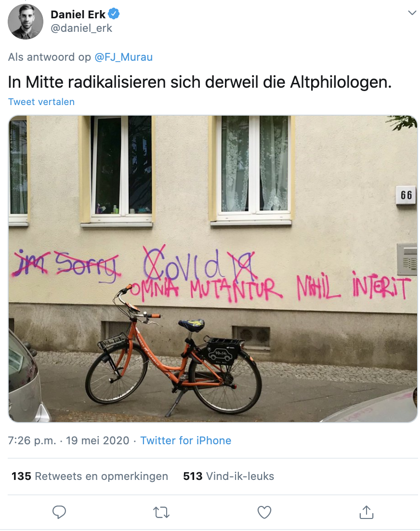The image size is (420, 531).
Task: Click the blue verified badge
Action: (x=114, y=14)
